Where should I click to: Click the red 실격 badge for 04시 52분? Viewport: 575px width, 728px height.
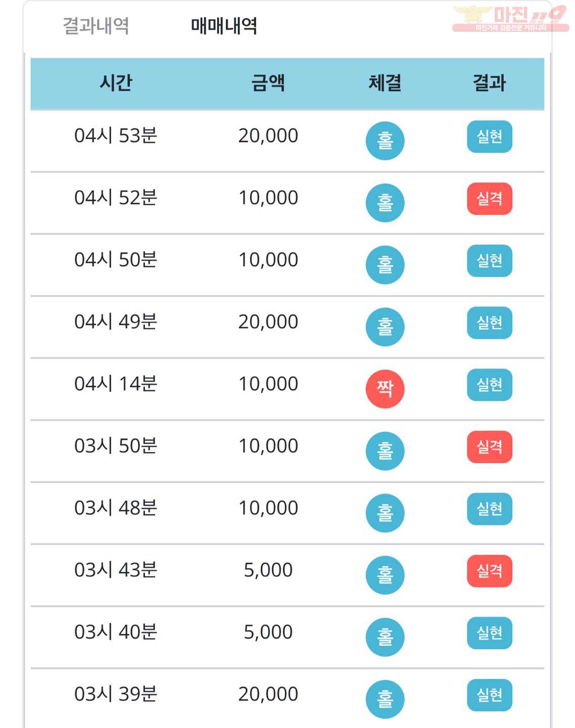pos(490,199)
